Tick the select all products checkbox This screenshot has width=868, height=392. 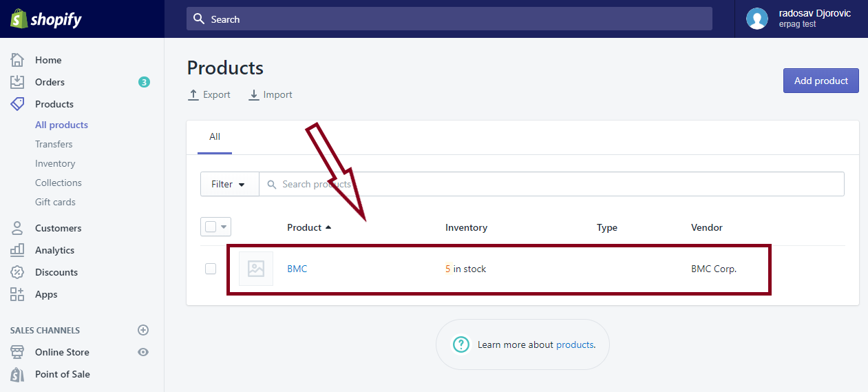tap(211, 227)
